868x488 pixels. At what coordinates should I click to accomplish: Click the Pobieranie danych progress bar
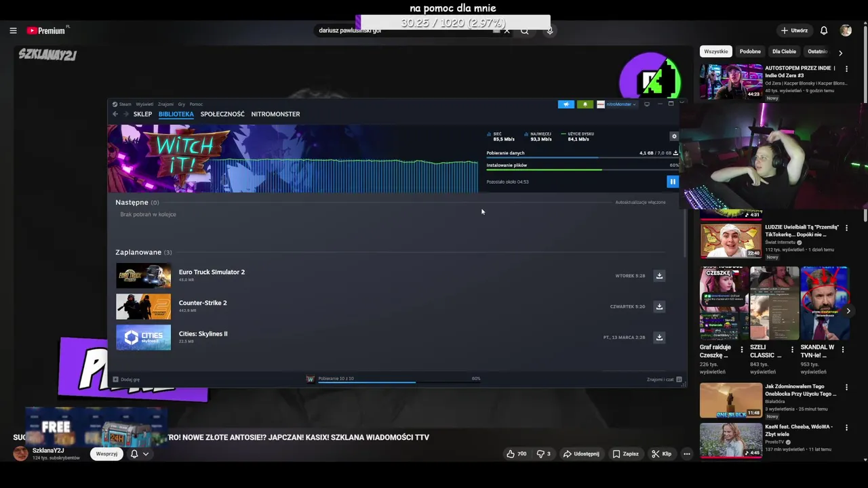583,158
